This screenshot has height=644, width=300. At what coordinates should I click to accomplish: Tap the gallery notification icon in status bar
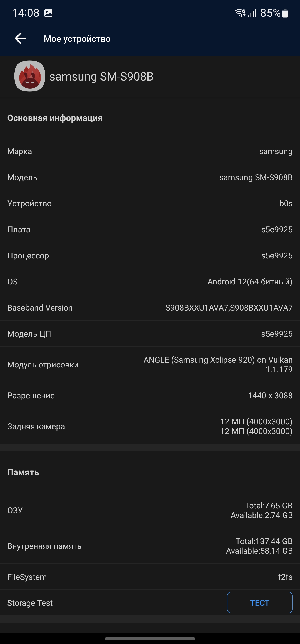tap(49, 13)
